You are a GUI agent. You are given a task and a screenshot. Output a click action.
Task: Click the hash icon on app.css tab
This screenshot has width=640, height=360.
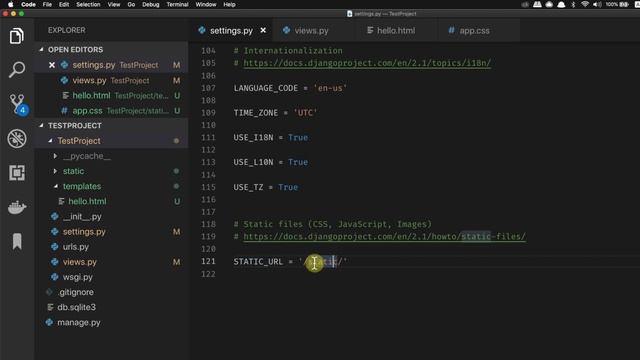(451, 30)
